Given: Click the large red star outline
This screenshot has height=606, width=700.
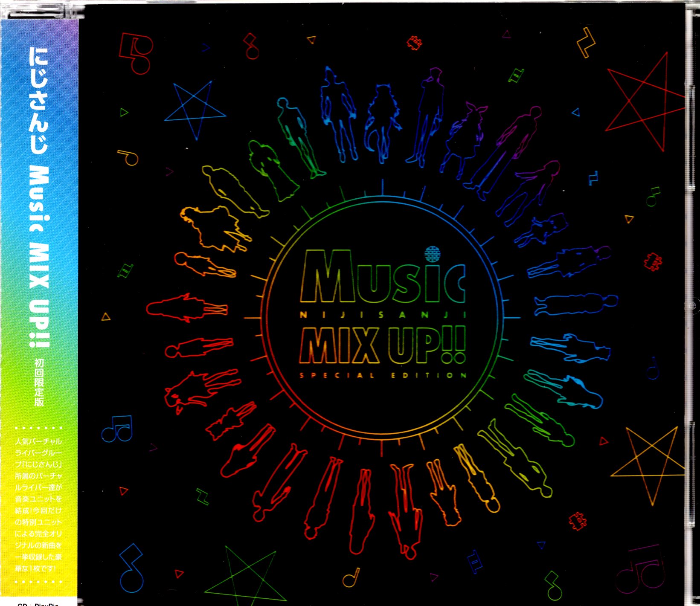Looking at the screenshot, I should (645, 101).
